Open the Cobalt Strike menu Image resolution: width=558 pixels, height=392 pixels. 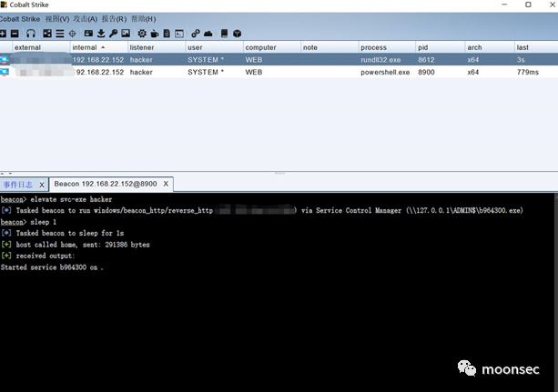20,19
